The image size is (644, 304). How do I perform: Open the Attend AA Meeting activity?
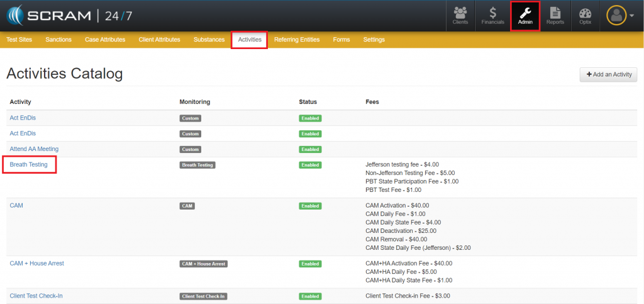[x=34, y=149]
